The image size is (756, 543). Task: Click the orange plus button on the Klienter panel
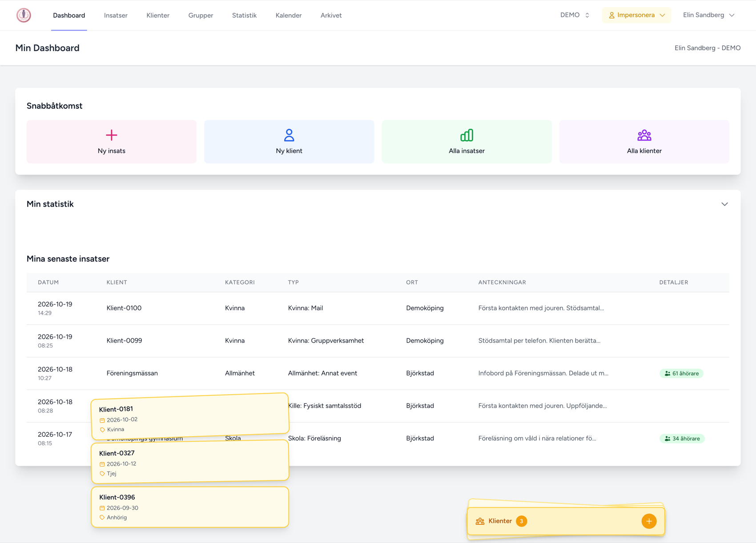649,521
